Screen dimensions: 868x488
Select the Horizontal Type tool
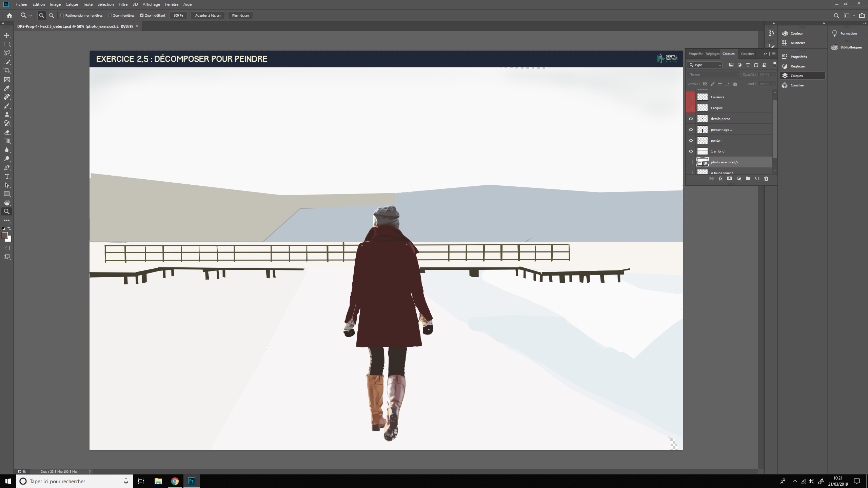[7, 176]
